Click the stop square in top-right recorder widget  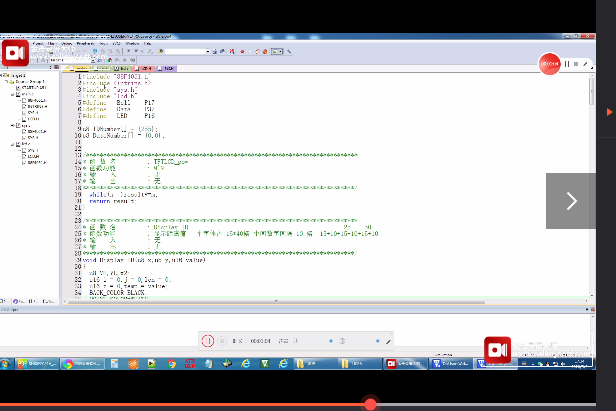pos(576,64)
